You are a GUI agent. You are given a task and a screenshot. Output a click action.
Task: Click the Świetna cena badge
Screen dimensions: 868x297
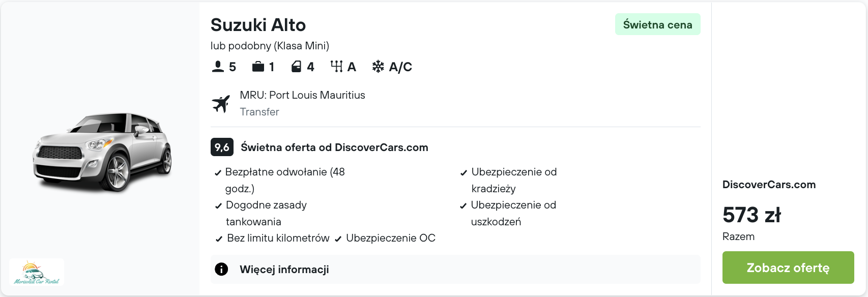[x=657, y=24]
